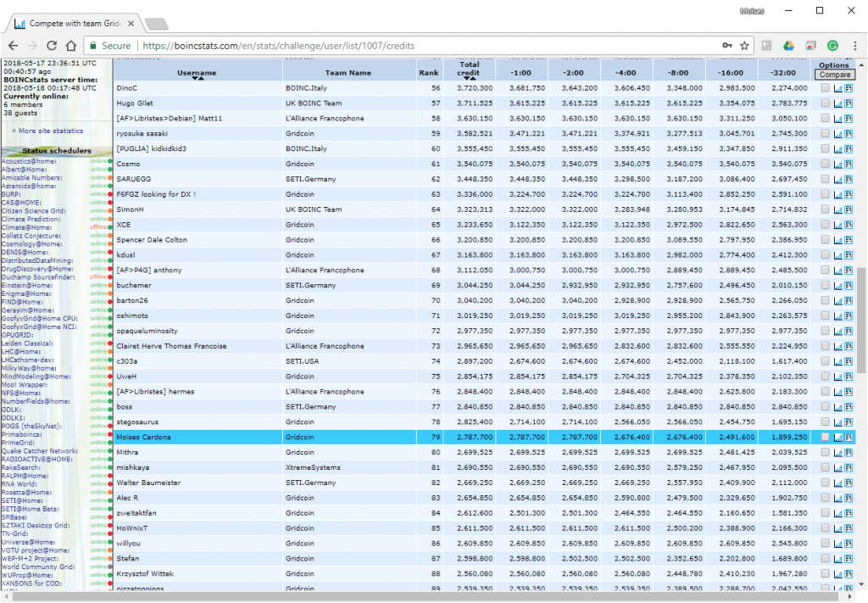Image resolution: width=868 pixels, height=603 pixels.
Task: Check the compare box for SimonH
Action: [825, 209]
